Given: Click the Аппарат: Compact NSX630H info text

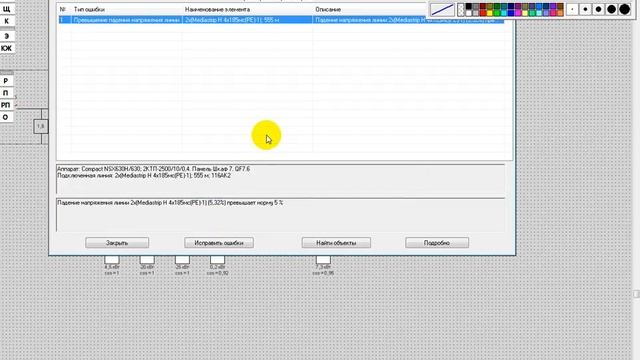Looking at the screenshot, I should click(x=153, y=169).
